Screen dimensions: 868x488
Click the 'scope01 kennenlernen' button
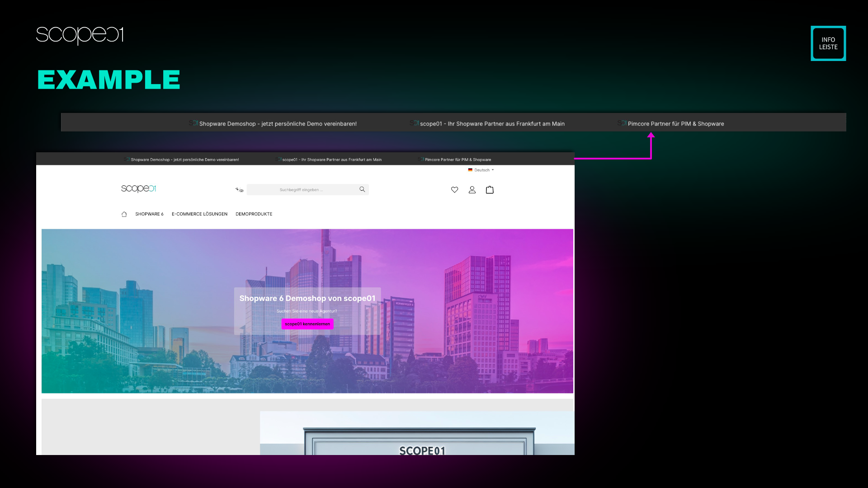click(307, 324)
